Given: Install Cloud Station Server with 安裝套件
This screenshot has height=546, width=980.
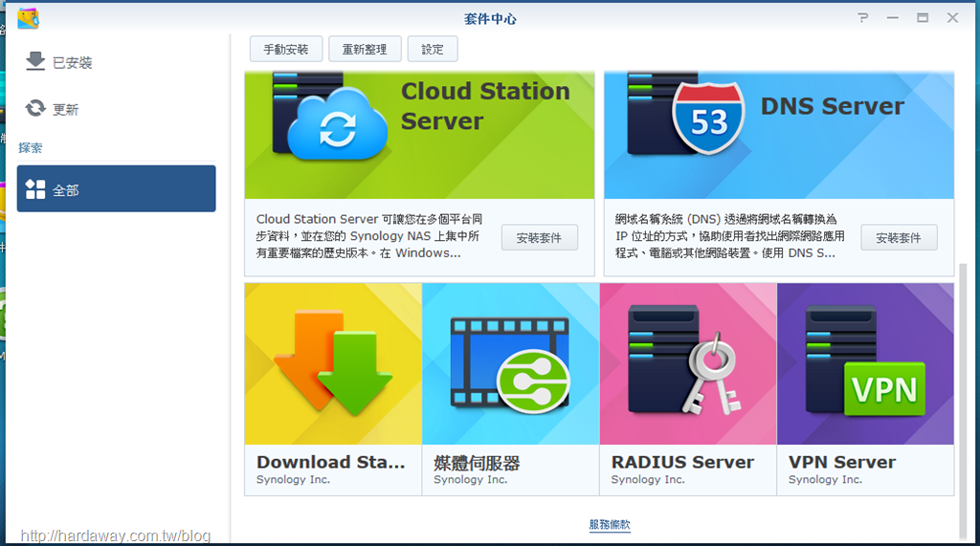Looking at the screenshot, I should tap(540, 237).
